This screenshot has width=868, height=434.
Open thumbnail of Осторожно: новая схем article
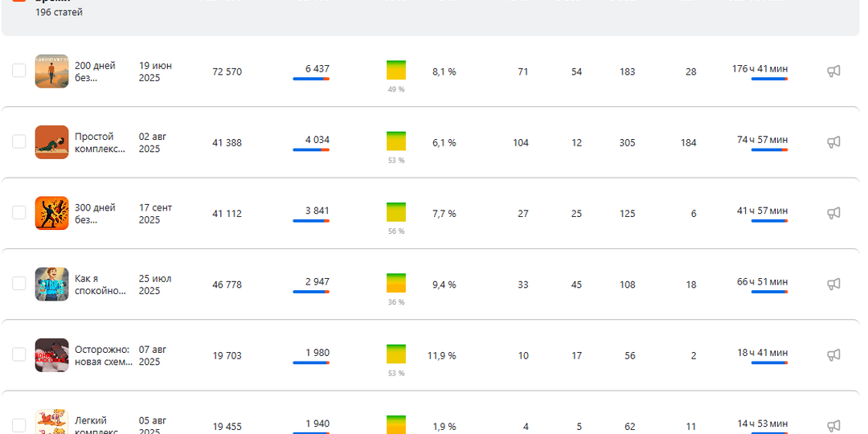(52, 355)
